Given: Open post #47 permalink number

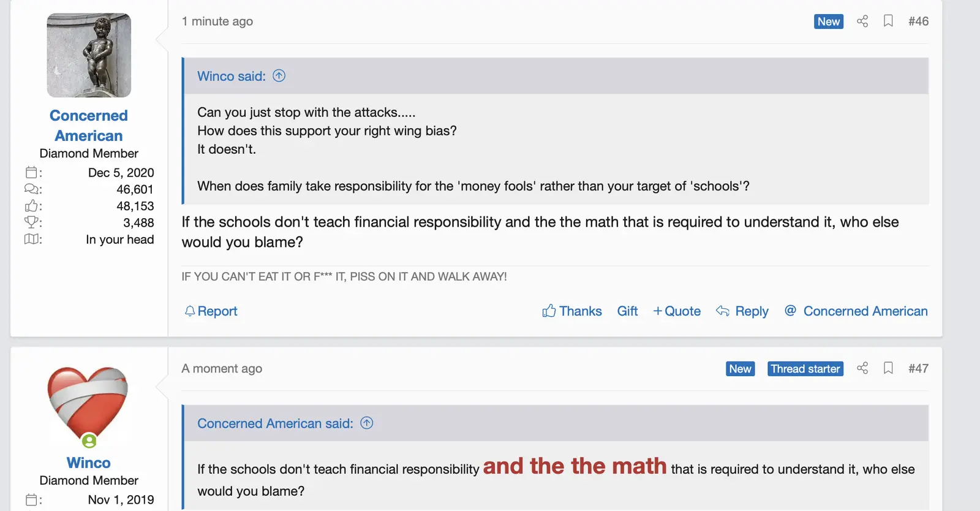Looking at the screenshot, I should pyautogui.click(x=918, y=368).
